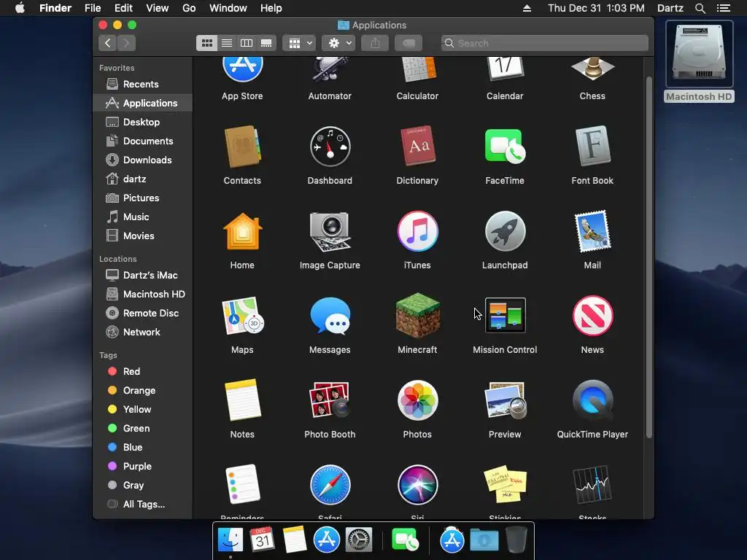
Task: Click the eject icon in menu bar
Action: pos(527,8)
